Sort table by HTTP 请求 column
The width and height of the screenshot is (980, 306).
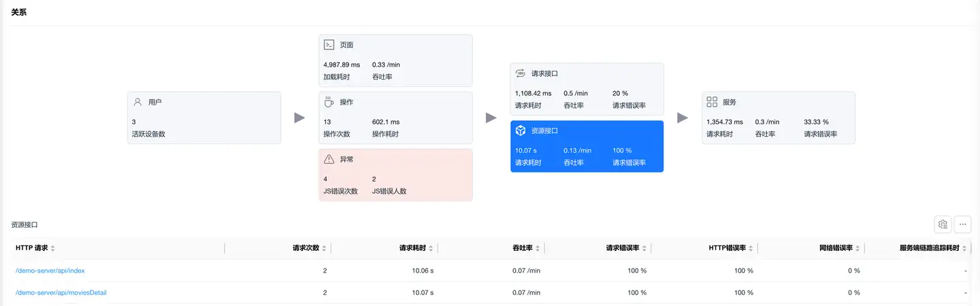coord(53,248)
